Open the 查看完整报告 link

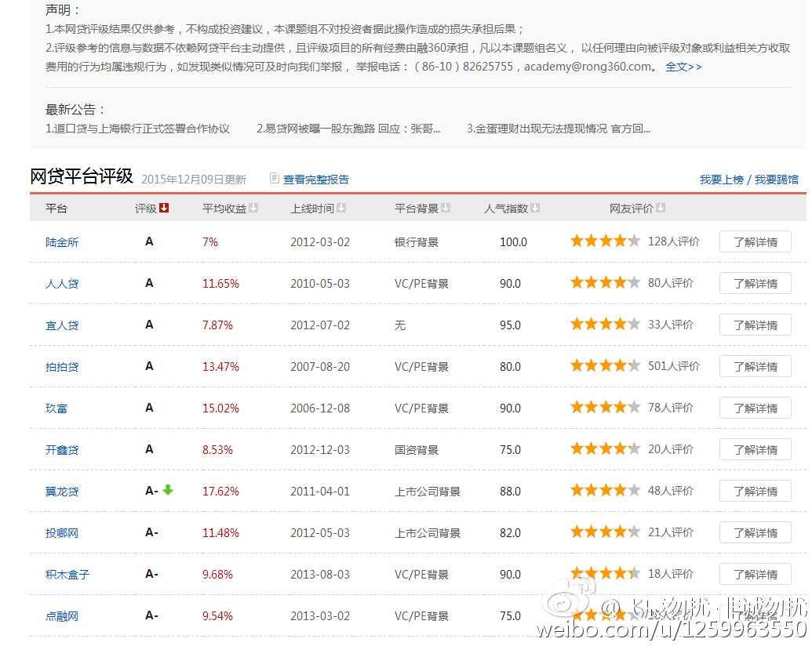click(316, 180)
